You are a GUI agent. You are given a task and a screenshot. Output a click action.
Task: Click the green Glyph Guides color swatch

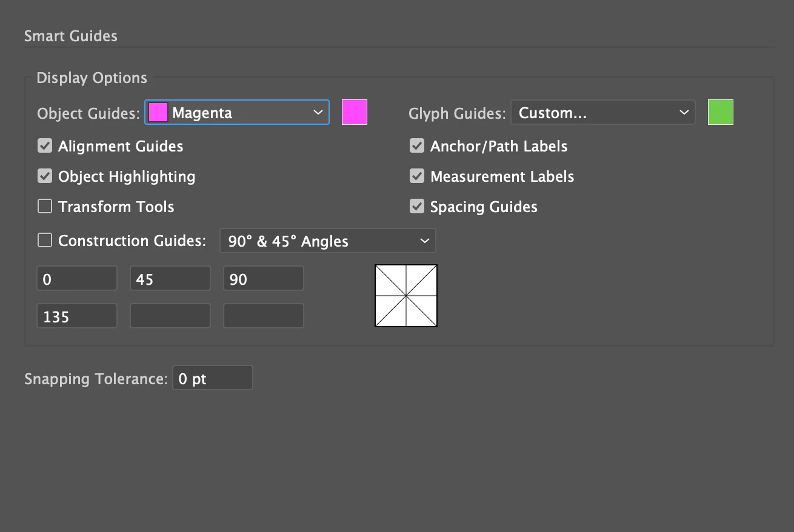[x=721, y=113]
